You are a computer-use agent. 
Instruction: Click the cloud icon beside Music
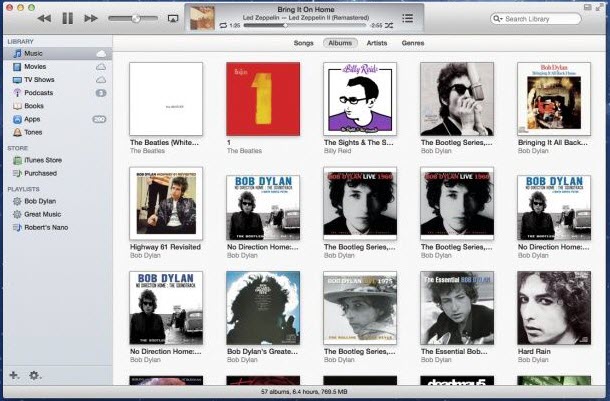[x=101, y=54]
